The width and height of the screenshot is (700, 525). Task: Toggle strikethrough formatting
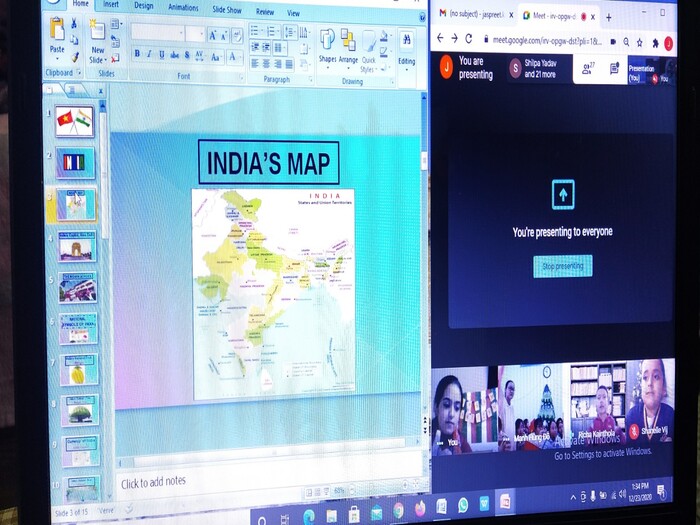point(175,55)
